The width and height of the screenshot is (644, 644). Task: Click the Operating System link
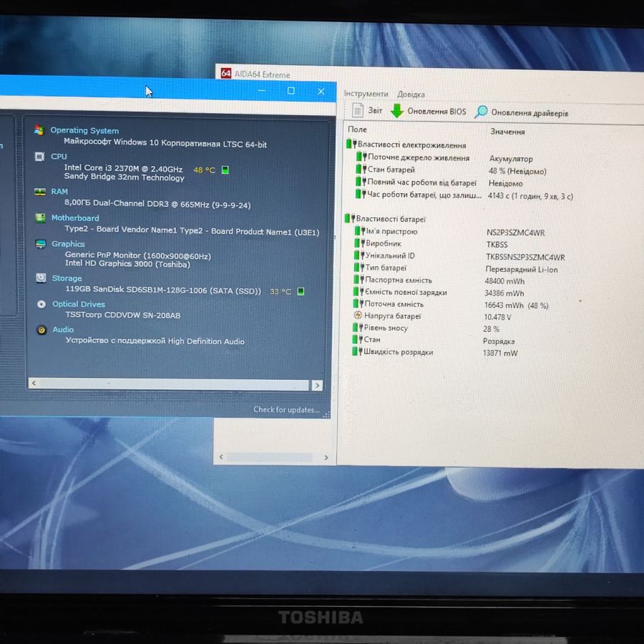coord(84,130)
